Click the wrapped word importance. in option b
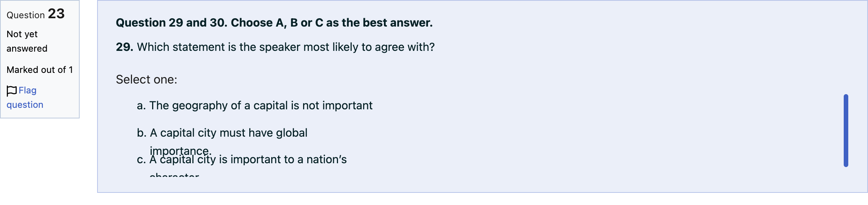Screen dimensions: 868x205 click(x=181, y=151)
